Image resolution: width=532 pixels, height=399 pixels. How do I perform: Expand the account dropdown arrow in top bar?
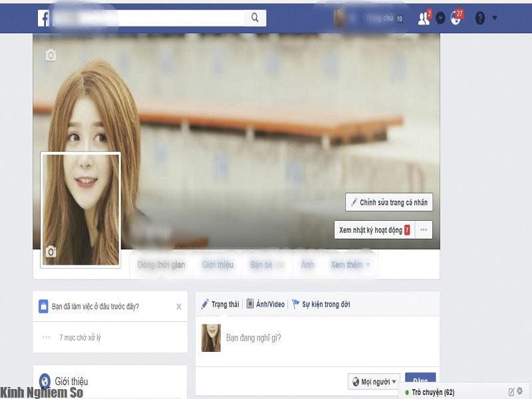pos(495,18)
